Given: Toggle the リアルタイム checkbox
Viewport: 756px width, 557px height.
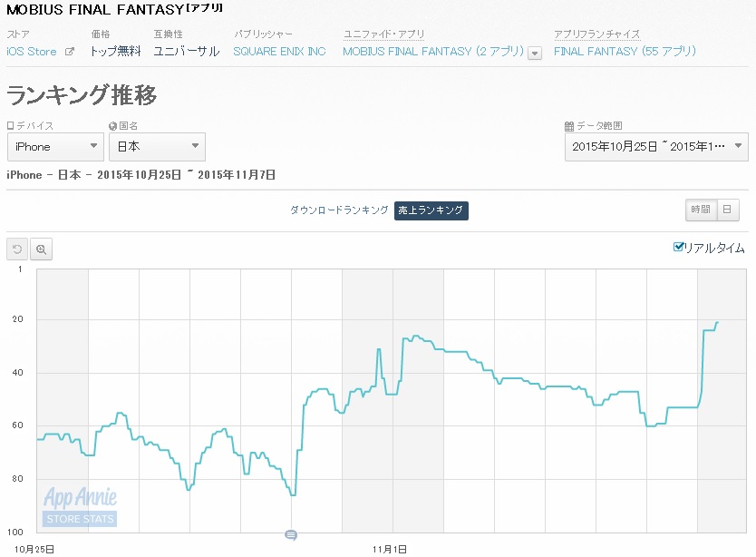Looking at the screenshot, I should 678,247.
